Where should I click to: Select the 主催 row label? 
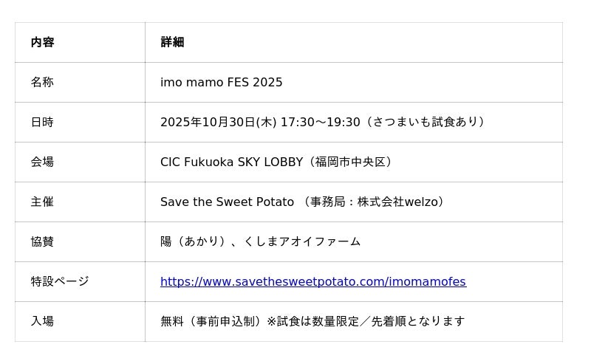[42, 202]
